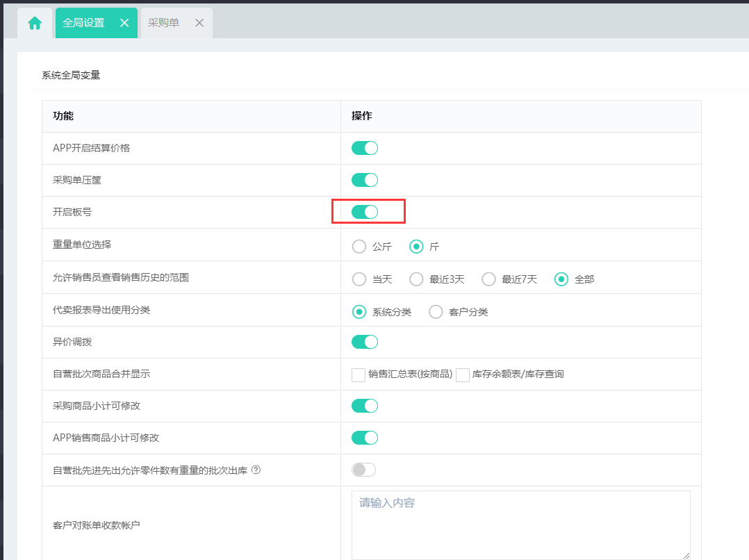Disable 采购商品小计可修改 switch
The image size is (749, 560).
click(x=365, y=406)
